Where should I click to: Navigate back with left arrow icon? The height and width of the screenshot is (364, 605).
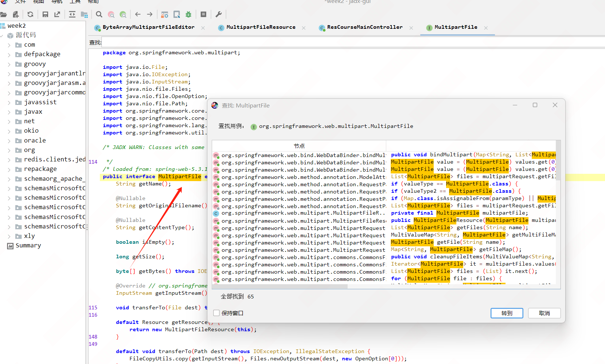pyautogui.click(x=138, y=15)
